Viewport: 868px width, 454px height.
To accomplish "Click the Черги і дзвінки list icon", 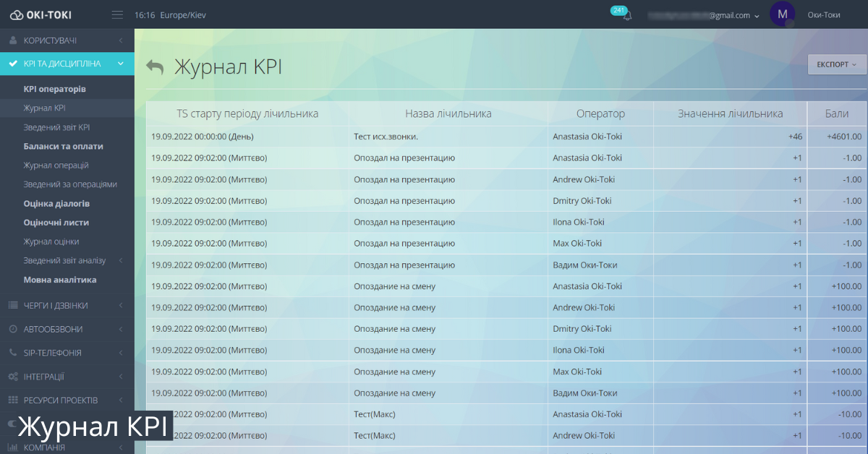I will (12, 306).
